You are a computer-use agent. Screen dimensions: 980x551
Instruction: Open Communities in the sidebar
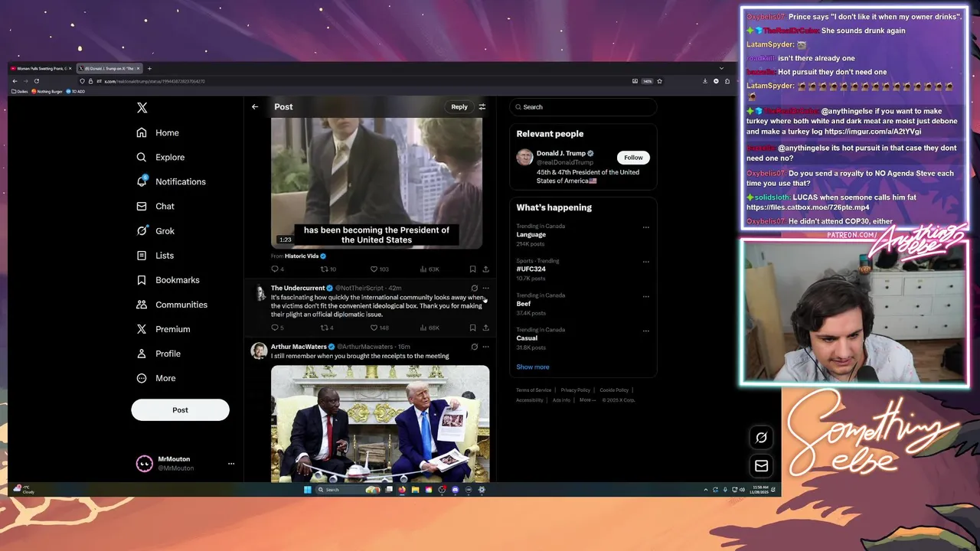point(171,304)
